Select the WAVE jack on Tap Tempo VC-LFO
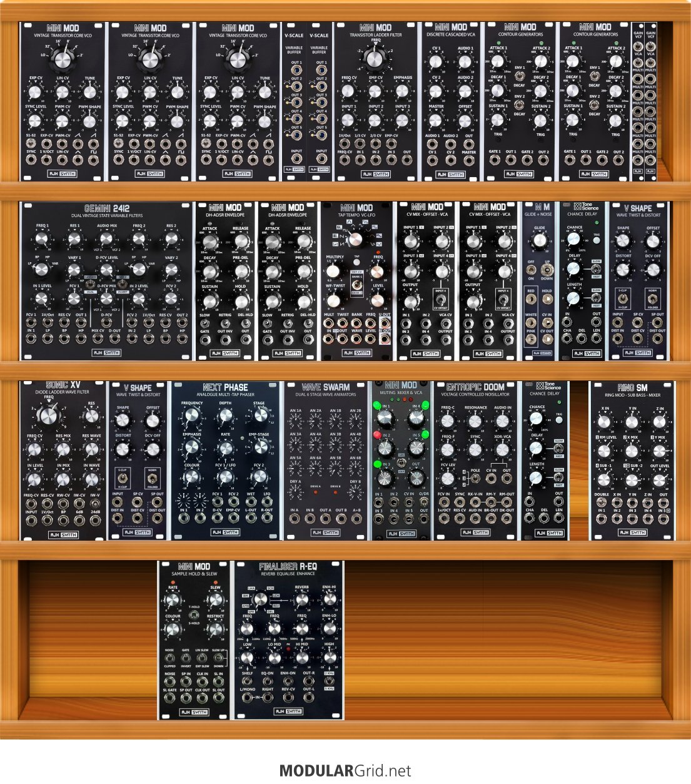Viewport: 691px width, 784px height. tap(356, 339)
